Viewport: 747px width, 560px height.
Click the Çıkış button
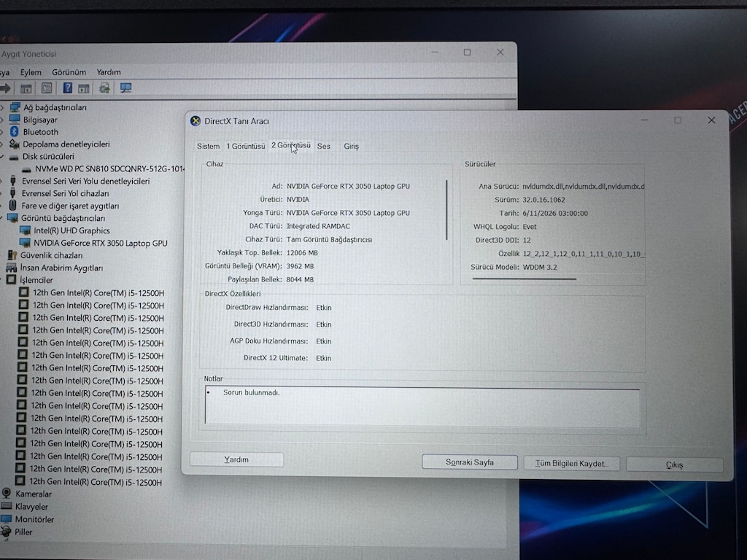tap(675, 464)
